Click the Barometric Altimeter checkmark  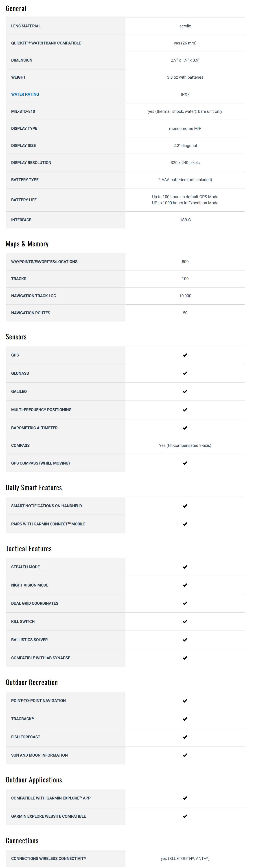tap(185, 428)
